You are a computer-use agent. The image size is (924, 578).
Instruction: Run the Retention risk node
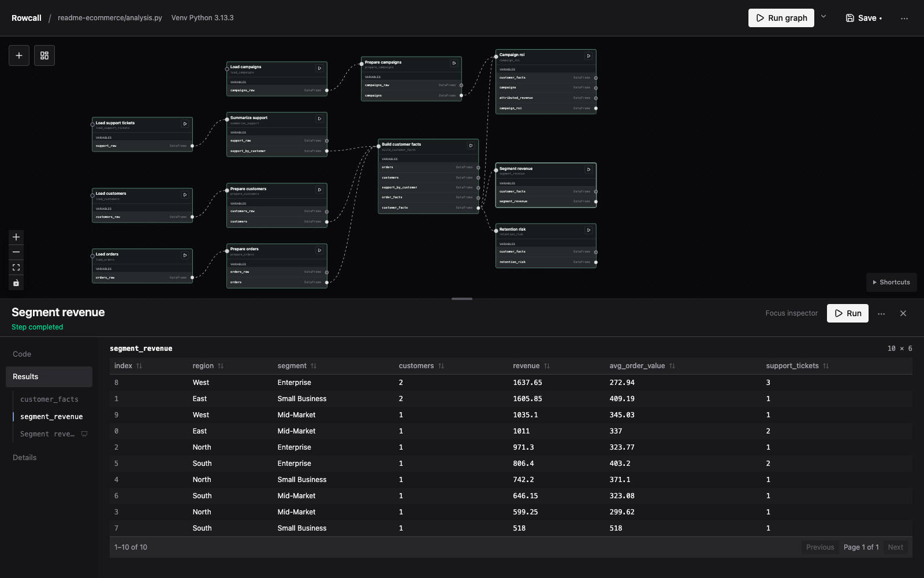click(x=588, y=230)
